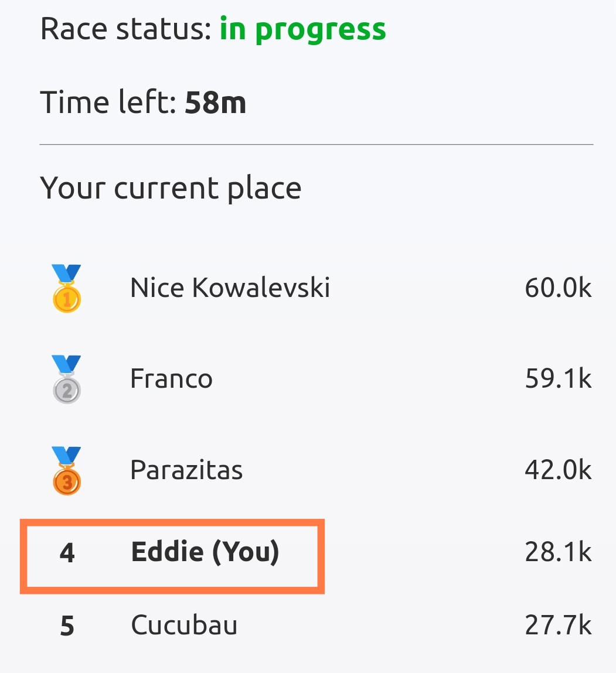
Task: Click the green in progress status
Action: (x=303, y=30)
